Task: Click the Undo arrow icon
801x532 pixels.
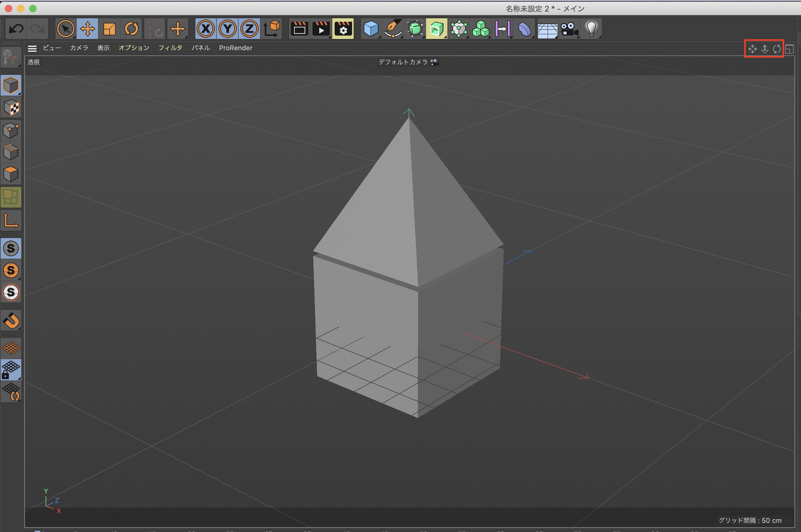Action: pos(16,29)
